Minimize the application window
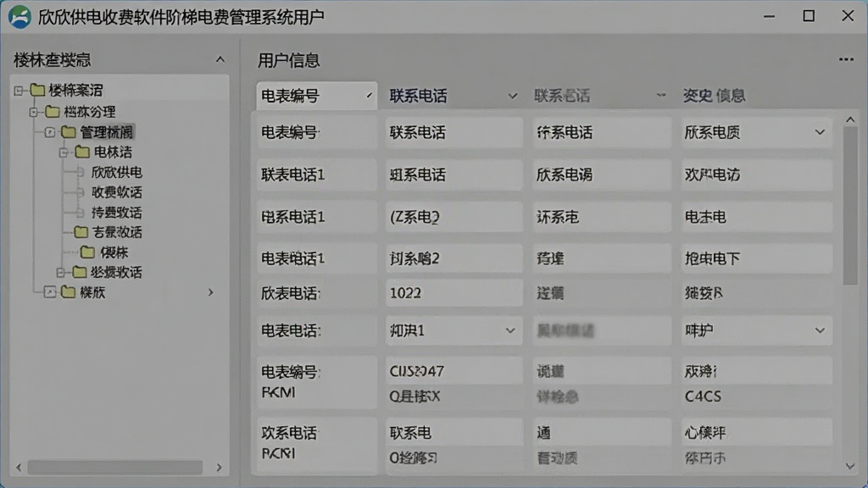This screenshot has height=488, width=868. [770, 17]
